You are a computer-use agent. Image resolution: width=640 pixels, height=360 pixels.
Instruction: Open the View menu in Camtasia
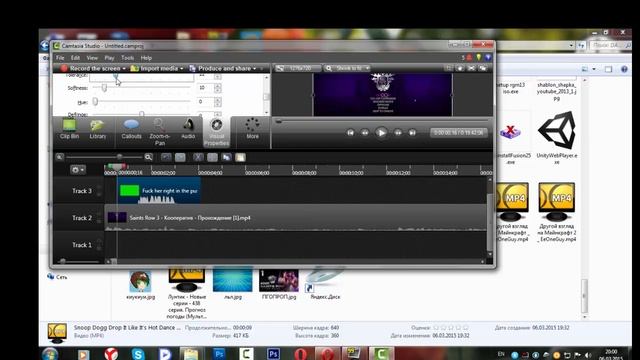(x=92, y=58)
